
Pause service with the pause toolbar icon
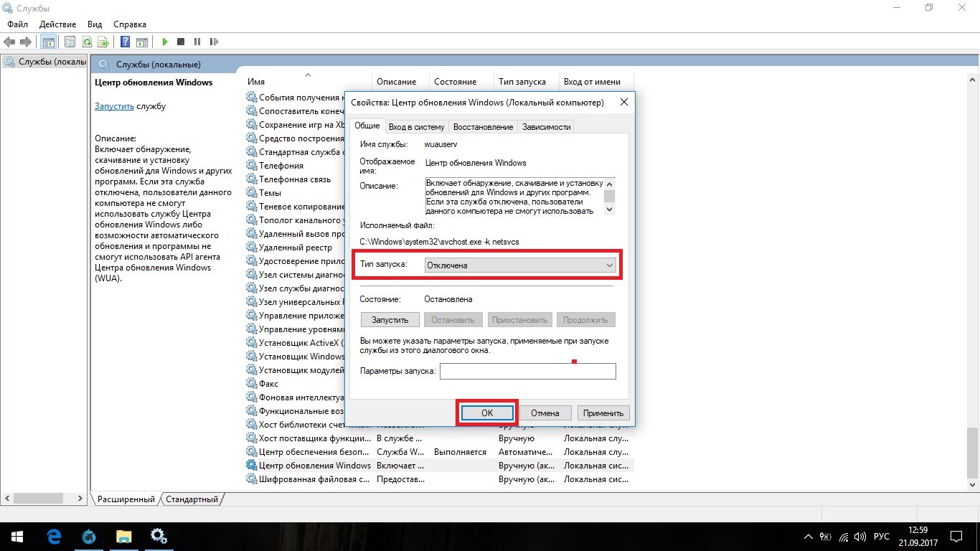click(x=197, y=42)
